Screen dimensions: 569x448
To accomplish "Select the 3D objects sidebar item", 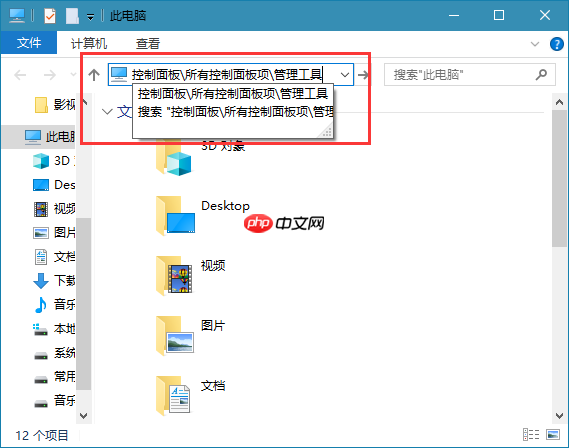I will coord(54,161).
